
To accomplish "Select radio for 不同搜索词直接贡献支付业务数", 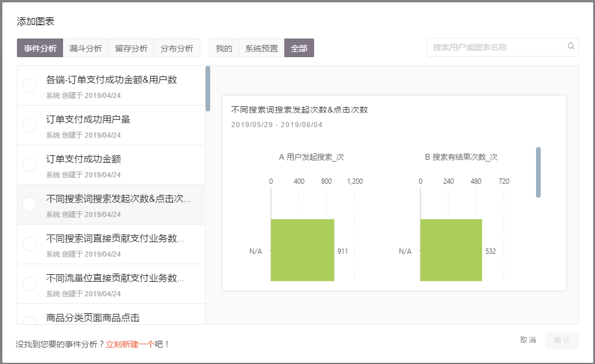I will tap(29, 244).
